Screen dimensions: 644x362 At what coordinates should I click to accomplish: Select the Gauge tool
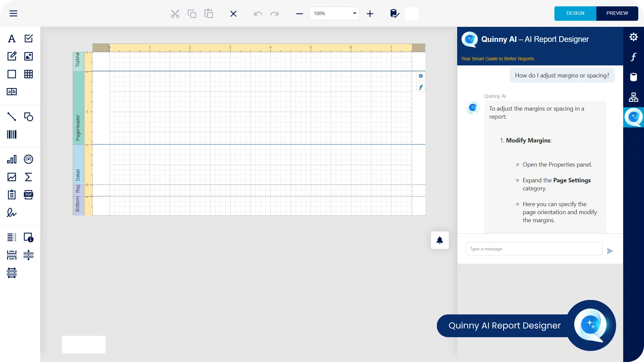[29, 159]
